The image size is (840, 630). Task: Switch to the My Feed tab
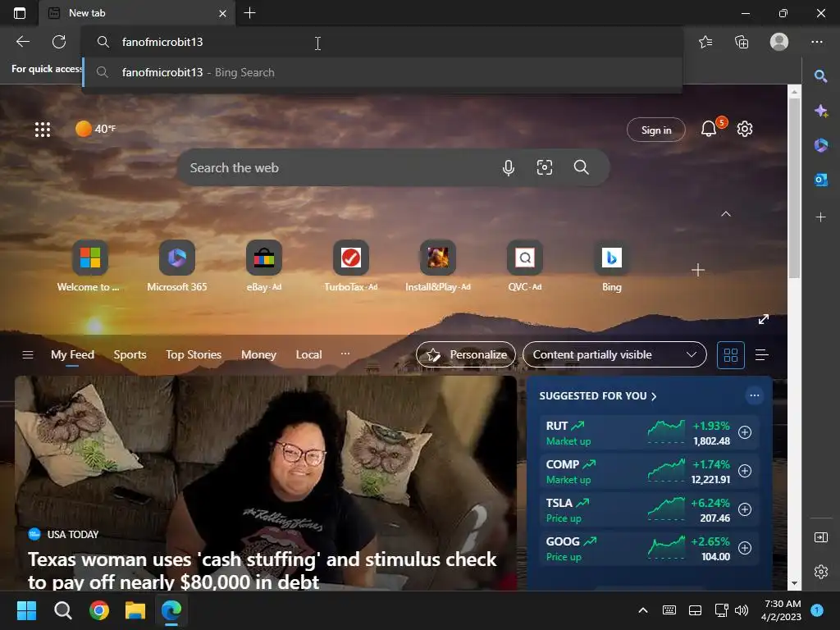click(72, 354)
